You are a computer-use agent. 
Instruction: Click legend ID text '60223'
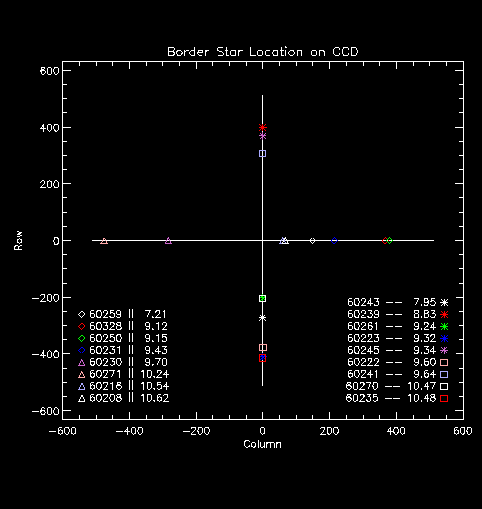(x=363, y=338)
